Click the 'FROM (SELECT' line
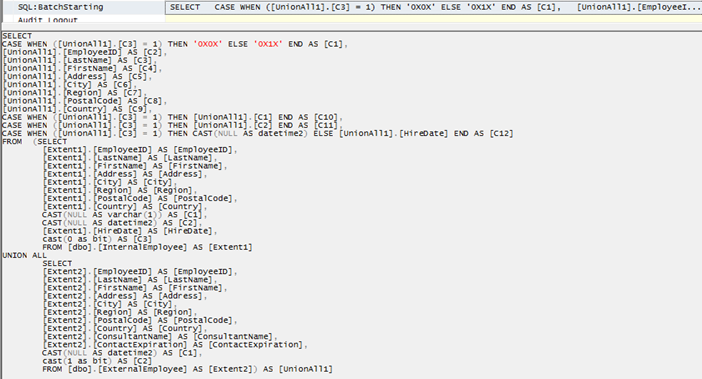This screenshot has width=702, height=379. click(x=34, y=141)
